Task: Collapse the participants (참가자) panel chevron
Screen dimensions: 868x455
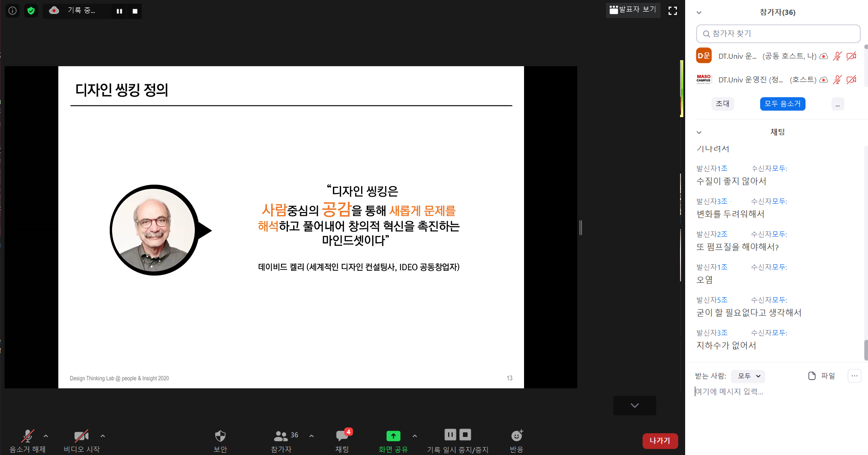Action: 699,12
